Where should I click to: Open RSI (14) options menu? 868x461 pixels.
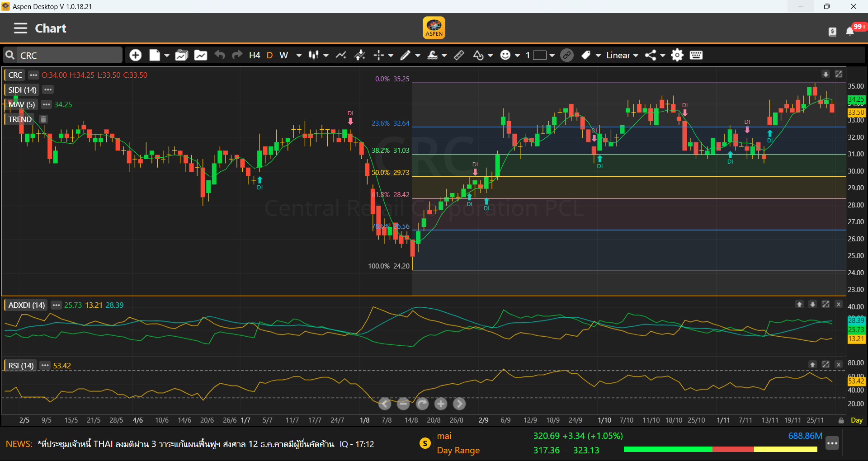click(45, 365)
